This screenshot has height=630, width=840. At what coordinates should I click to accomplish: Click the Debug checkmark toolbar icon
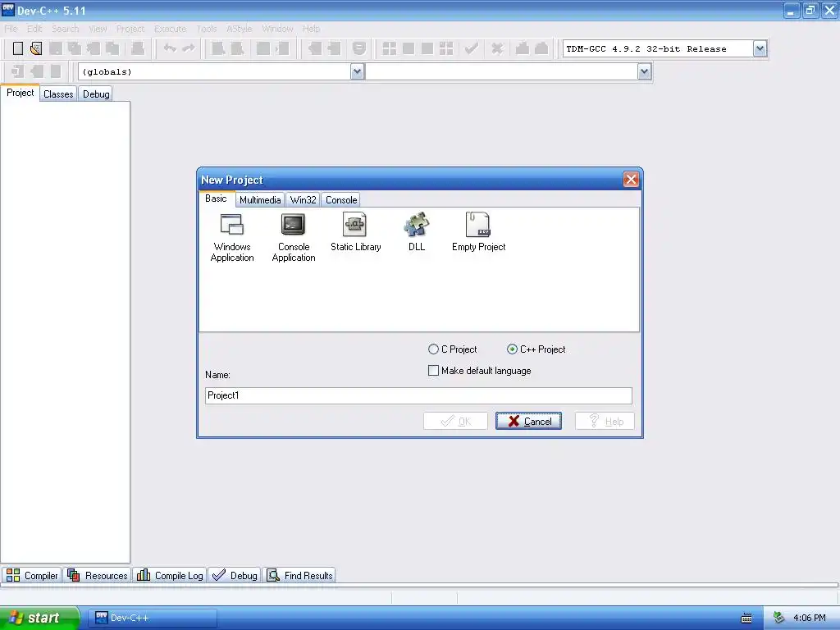472,48
